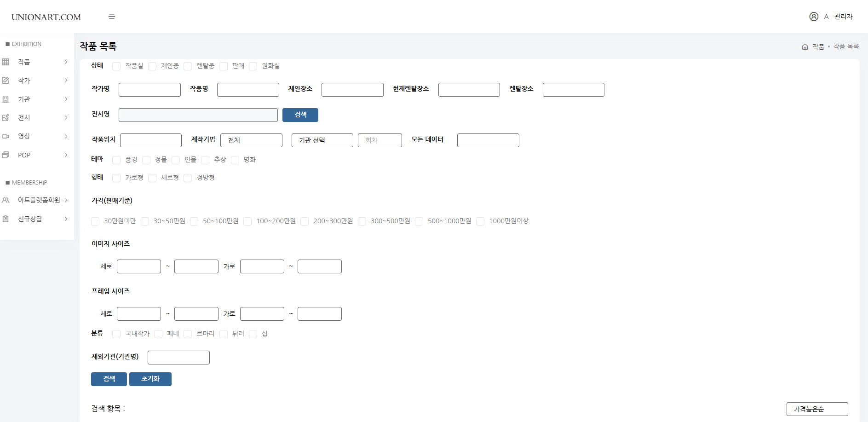This screenshot has height=422, width=868.
Task: Click the user profile icon
Action: (x=813, y=17)
